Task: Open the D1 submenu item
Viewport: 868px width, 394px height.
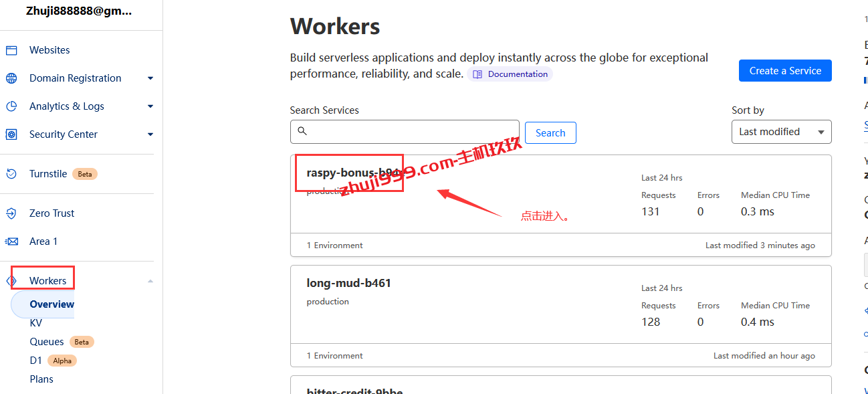Action: click(36, 361)
